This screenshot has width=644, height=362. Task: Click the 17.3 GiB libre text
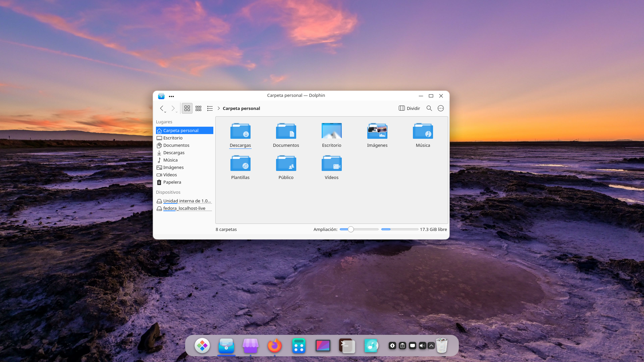point(433,229)
